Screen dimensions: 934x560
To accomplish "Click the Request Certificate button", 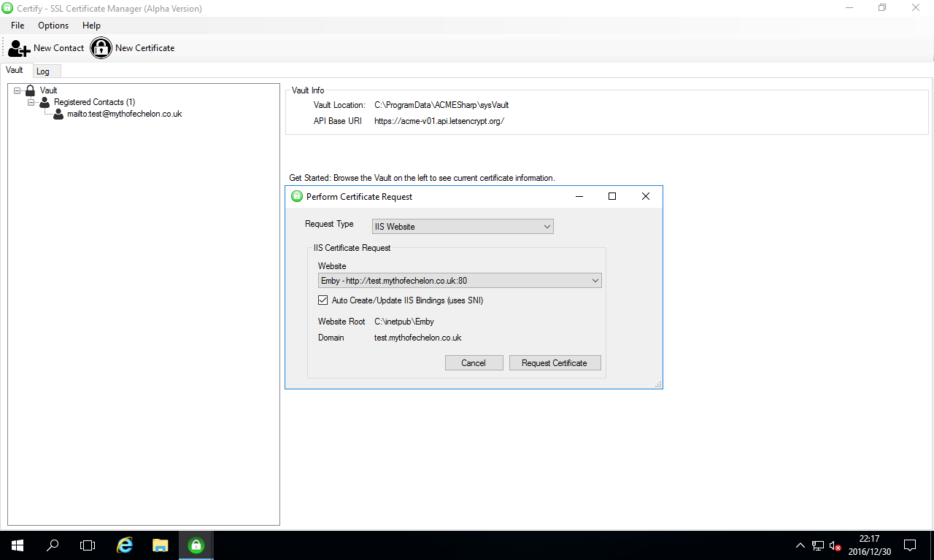I will tap(555, 363).
